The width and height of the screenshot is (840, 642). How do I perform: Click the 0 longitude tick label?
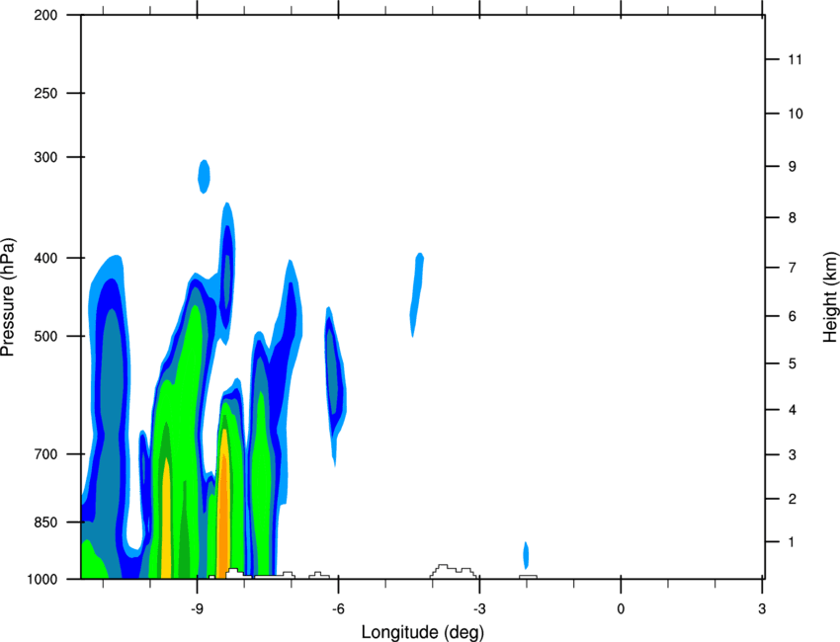[621, 609]
